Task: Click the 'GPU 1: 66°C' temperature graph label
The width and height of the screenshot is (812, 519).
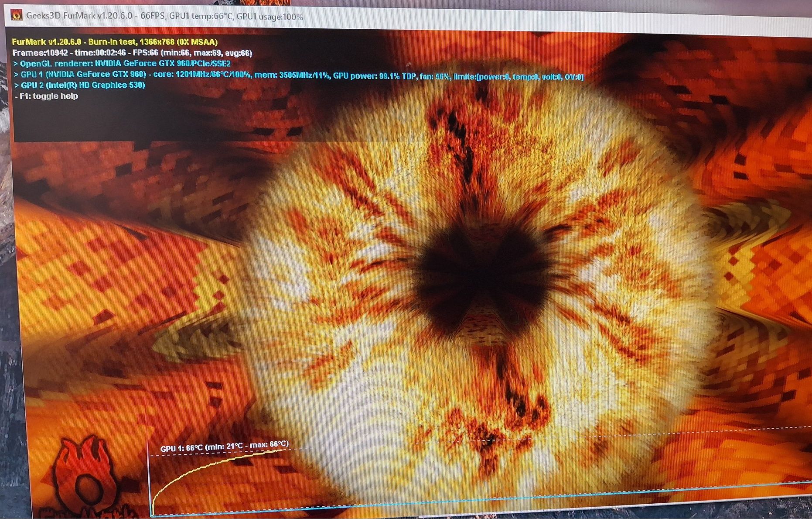Action: click(x=224, y=447)
